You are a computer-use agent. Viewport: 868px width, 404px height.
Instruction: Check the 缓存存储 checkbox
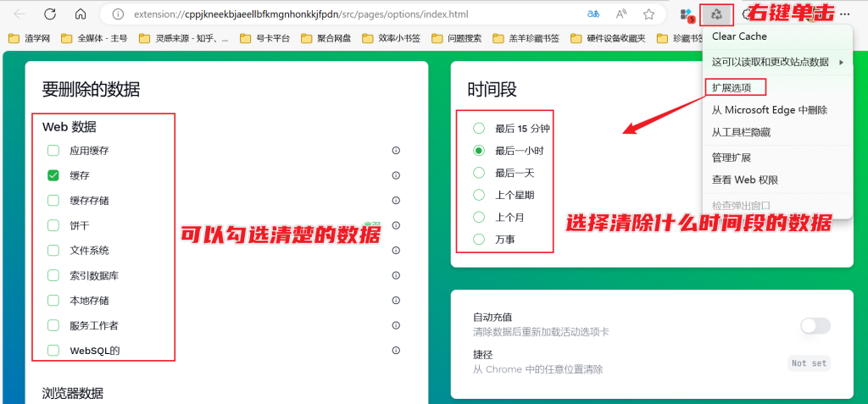53,201
